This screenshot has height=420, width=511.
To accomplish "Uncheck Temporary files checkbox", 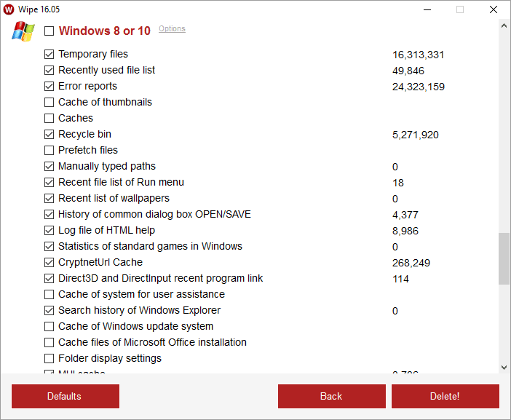I will coord(49,54).
